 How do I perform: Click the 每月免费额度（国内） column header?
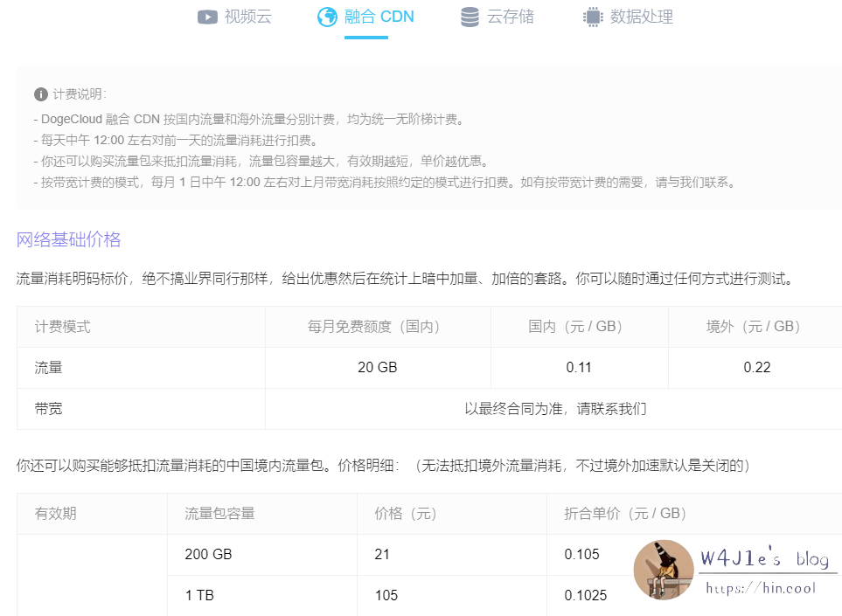(378, 327)
